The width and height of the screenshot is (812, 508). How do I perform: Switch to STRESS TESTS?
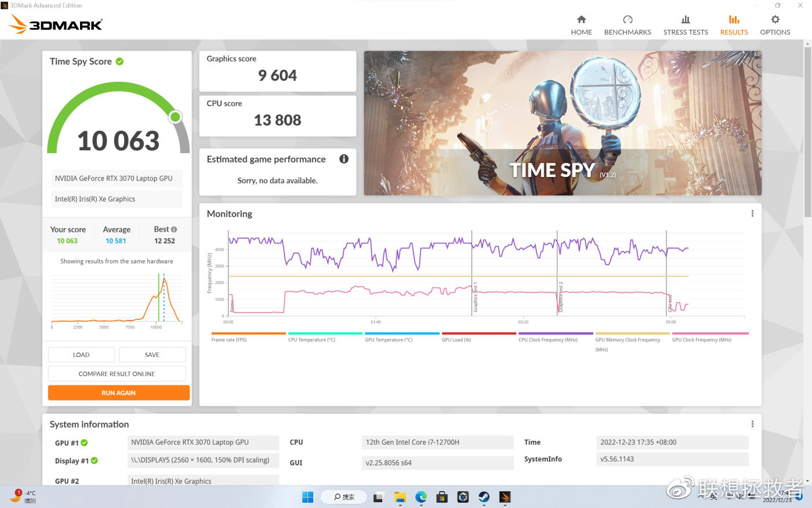pyautogui.click(x=686, y=26)
